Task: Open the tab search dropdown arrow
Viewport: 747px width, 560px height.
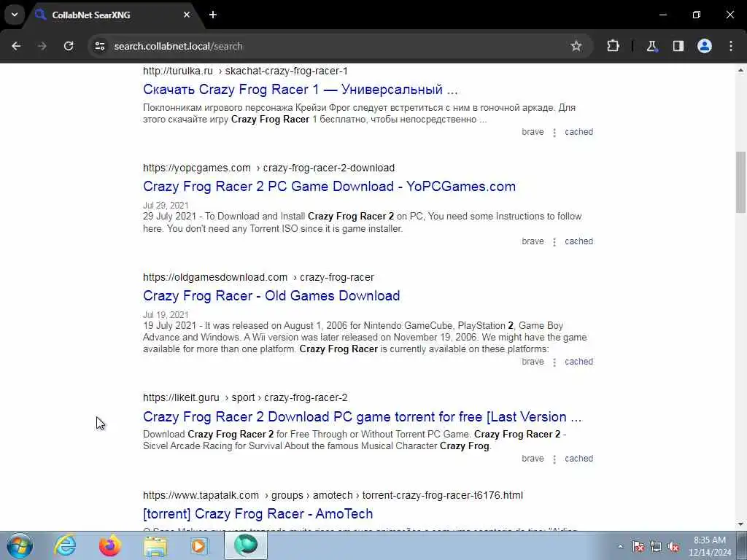Action: pyautogui.click(x=15, y=15)
